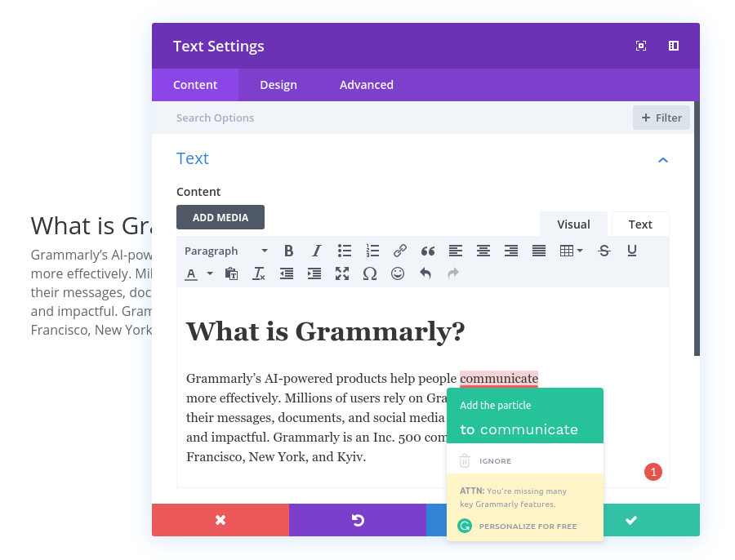
Task: Apply strikethrough formatting
Action: 604,251
